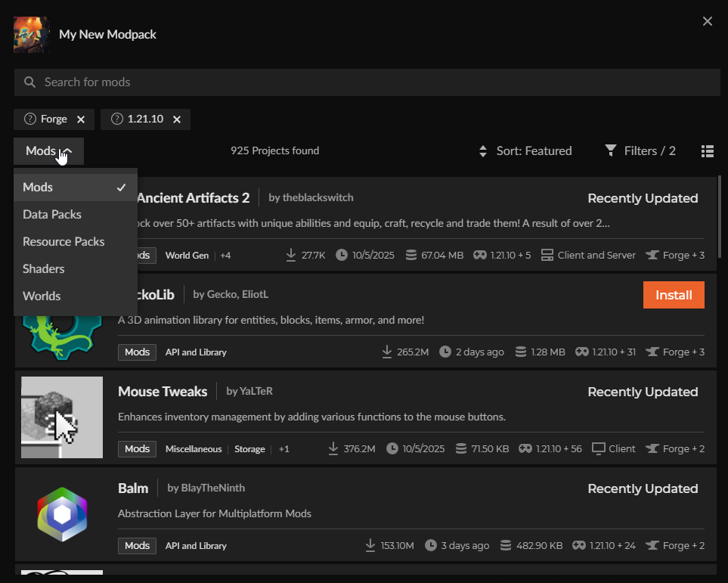Click the clock icon by 2 days ago
728x583 pixels.
point(445,352)
